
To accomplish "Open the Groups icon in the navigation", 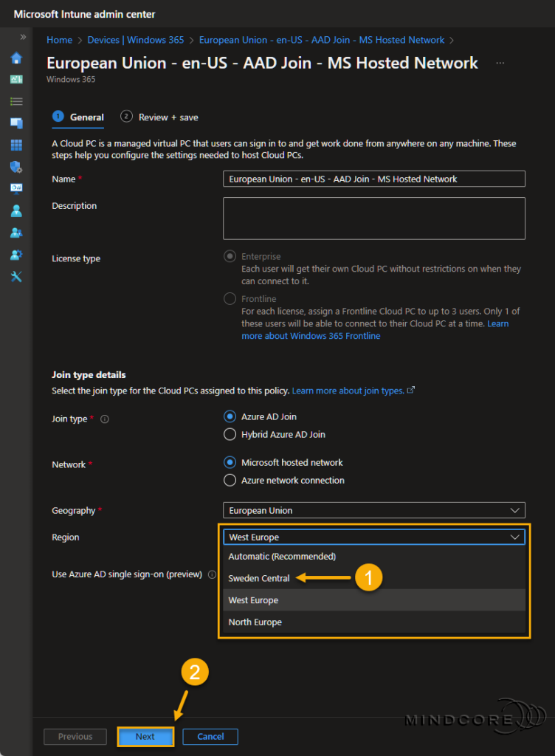I will coord(16,233).
